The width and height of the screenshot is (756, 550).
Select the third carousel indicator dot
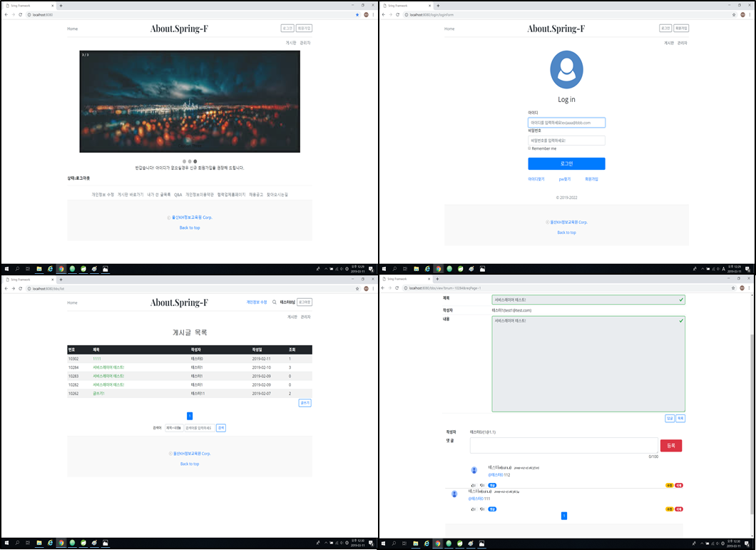point(195,161)
